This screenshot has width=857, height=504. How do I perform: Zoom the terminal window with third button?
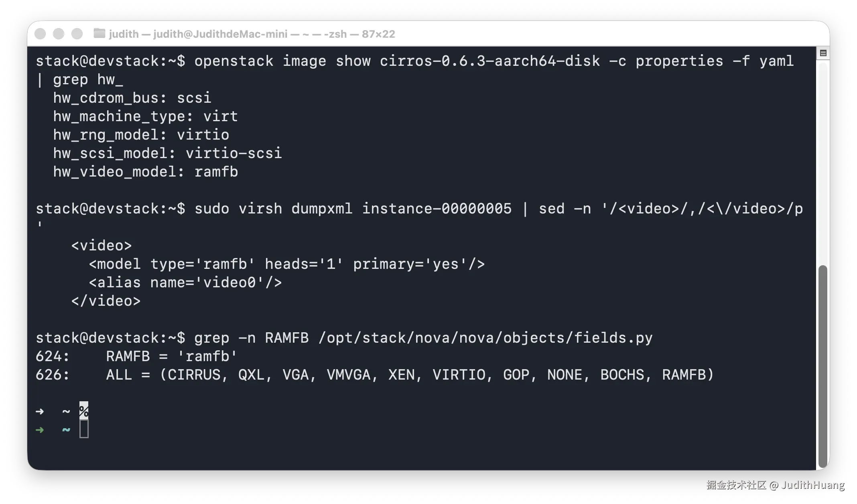coord(77,34)
